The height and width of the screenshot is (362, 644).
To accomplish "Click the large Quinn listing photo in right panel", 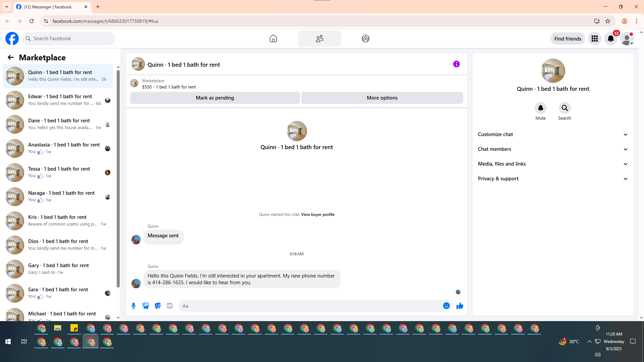I will tap(553, 71).
